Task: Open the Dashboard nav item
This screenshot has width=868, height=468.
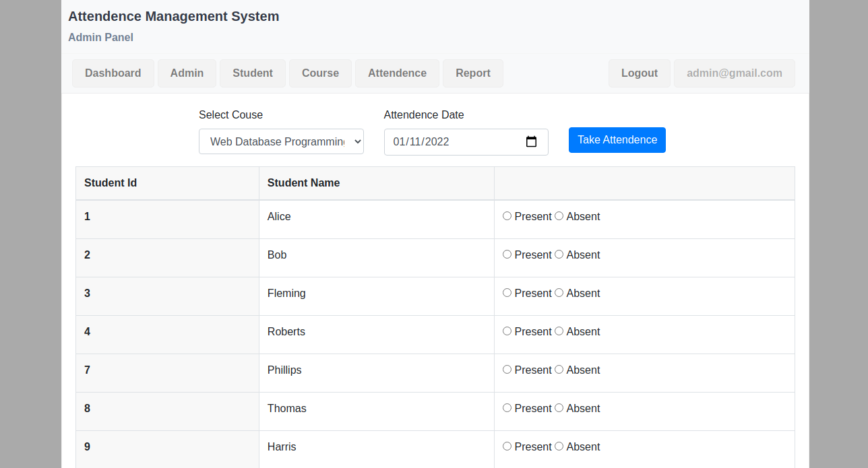Action: [113, 73]
